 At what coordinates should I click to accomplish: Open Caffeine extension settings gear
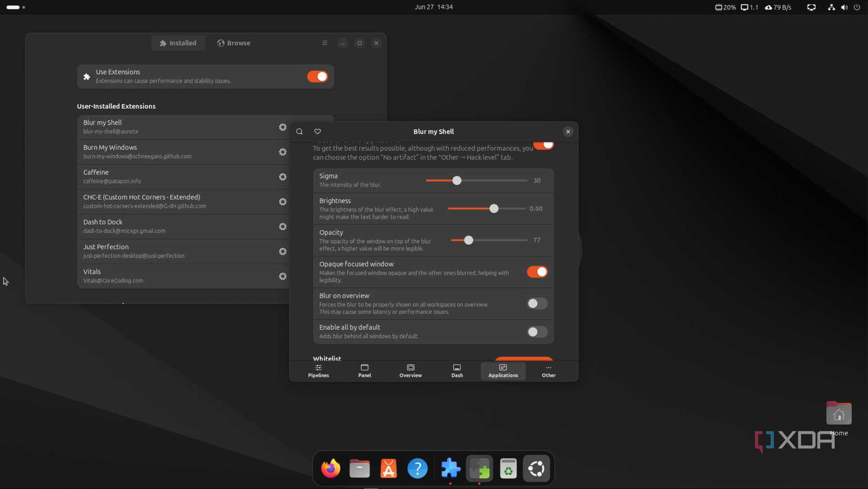[x=282, y=177]
